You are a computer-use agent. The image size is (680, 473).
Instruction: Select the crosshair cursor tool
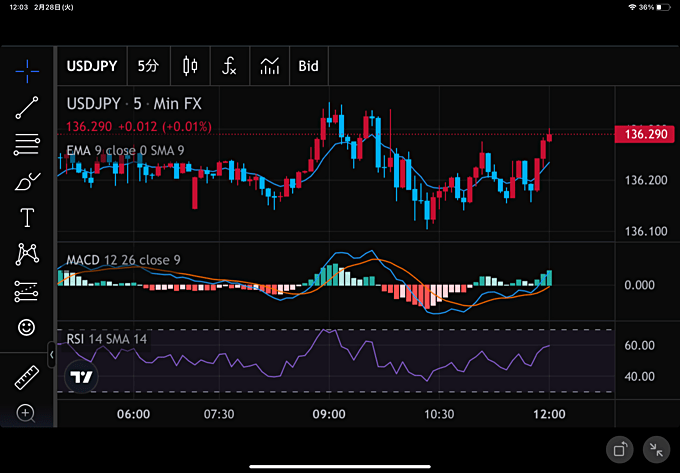pyautogui.click(x=27, y=72)
